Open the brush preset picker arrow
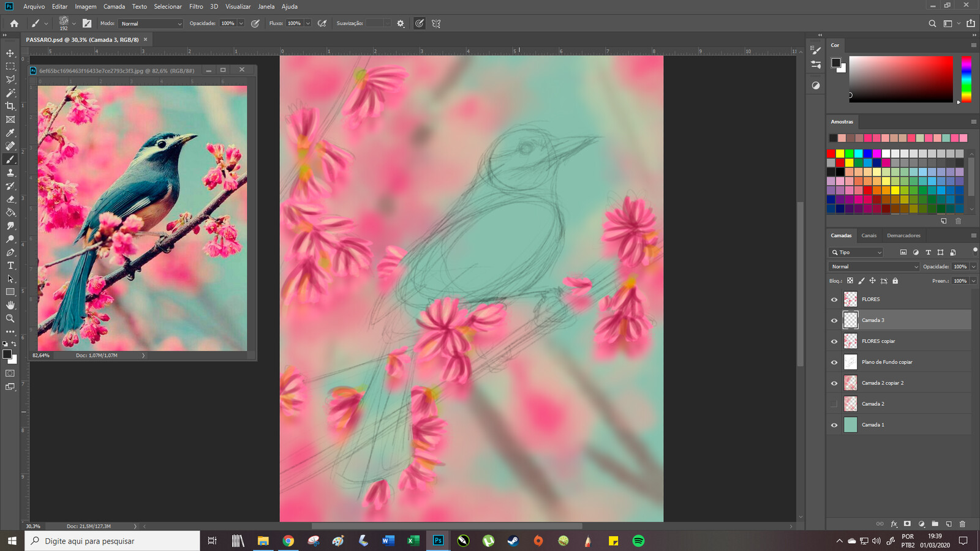The image size is (980, 551). coord(74,23)
